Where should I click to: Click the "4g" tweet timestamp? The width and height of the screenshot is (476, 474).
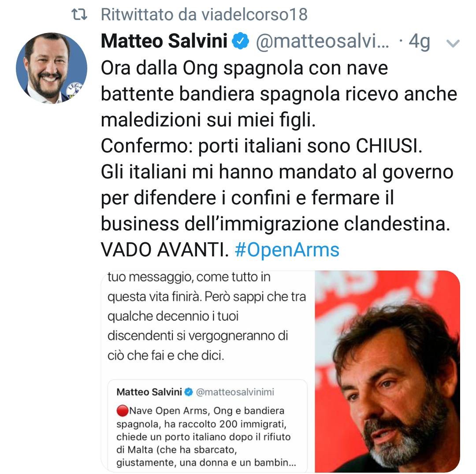tap(419, 42)
